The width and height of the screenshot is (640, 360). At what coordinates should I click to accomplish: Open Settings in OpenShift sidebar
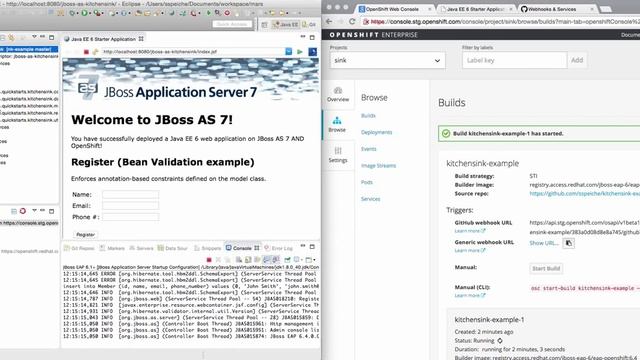pyautogui.click(x=338, y=155)
